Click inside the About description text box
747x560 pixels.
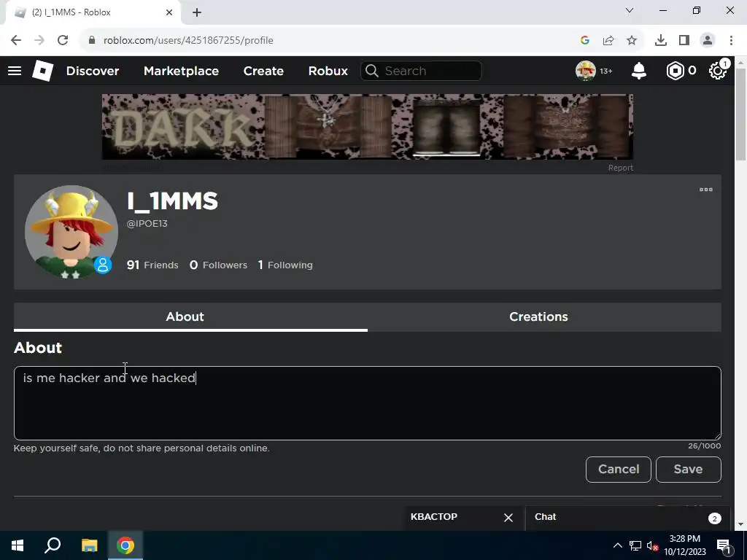pyautogui.click(x=368, y=402)
